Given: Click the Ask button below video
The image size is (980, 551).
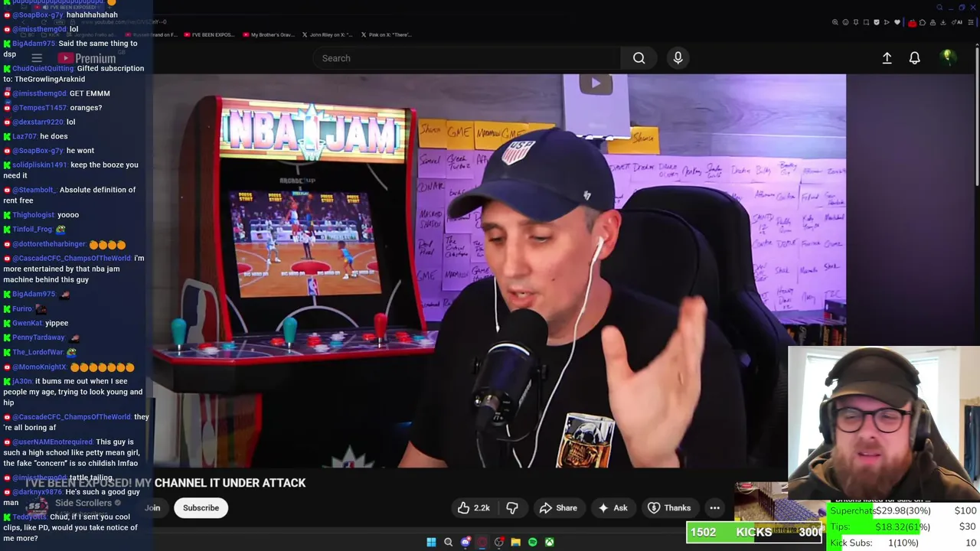Looking at the screenshot, I should tap(612, 508).
